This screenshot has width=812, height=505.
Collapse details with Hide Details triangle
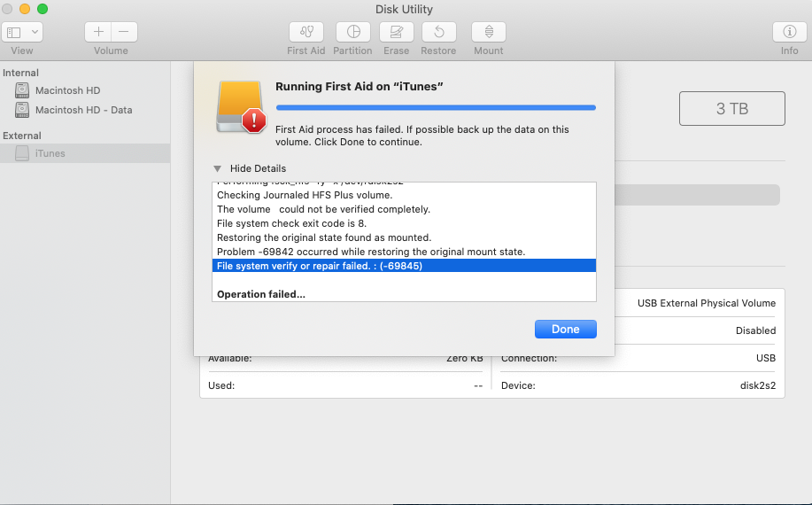click(x=218, y=169)
